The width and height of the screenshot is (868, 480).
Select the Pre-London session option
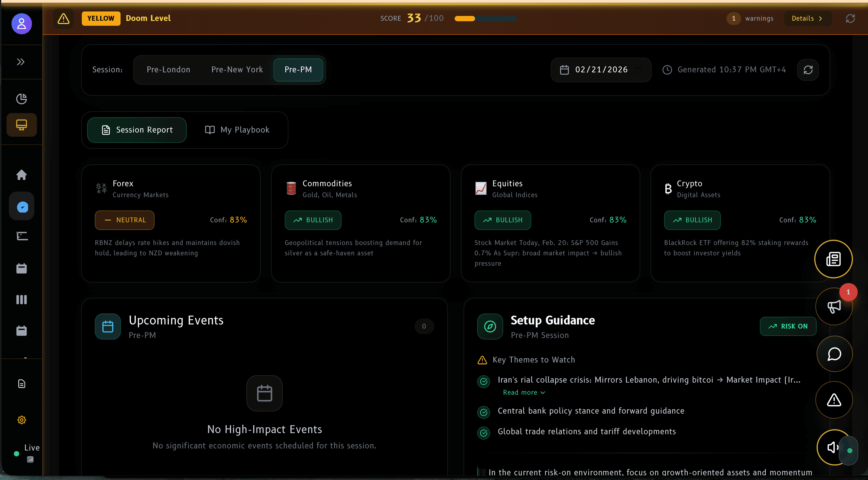pos(168,69)
